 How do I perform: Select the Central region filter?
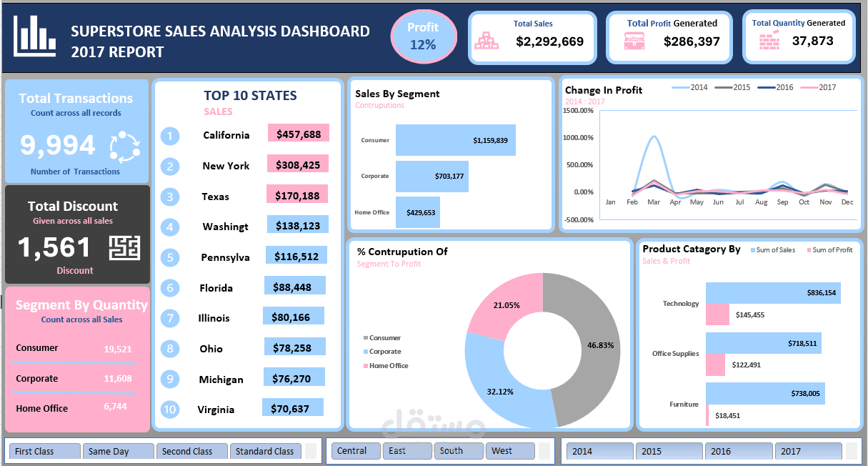(355, 451)
